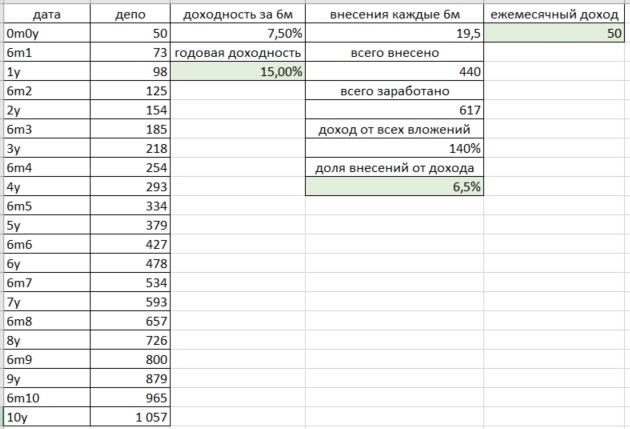Viewport: 630px width, 429px height.
Task: Select the cell showing 7,50%
Action: coord(238,33)
